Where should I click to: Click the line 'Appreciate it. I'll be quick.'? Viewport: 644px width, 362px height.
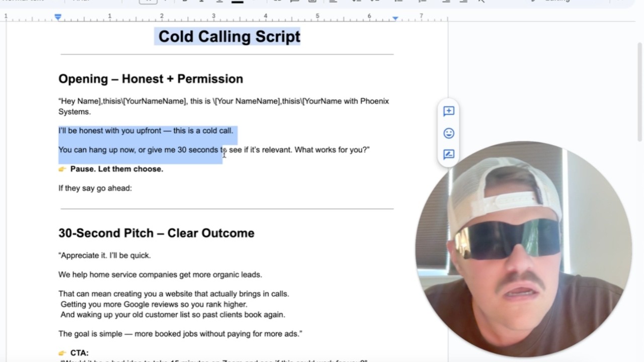click(x=105, y=255)
